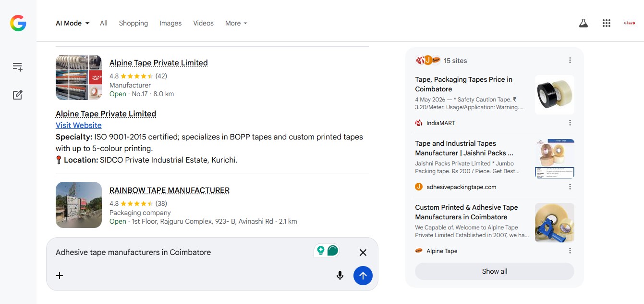Switch to the Shopping tab
Image resolution: width=644 pixels, height=304 pixels.
coord(134,23)
